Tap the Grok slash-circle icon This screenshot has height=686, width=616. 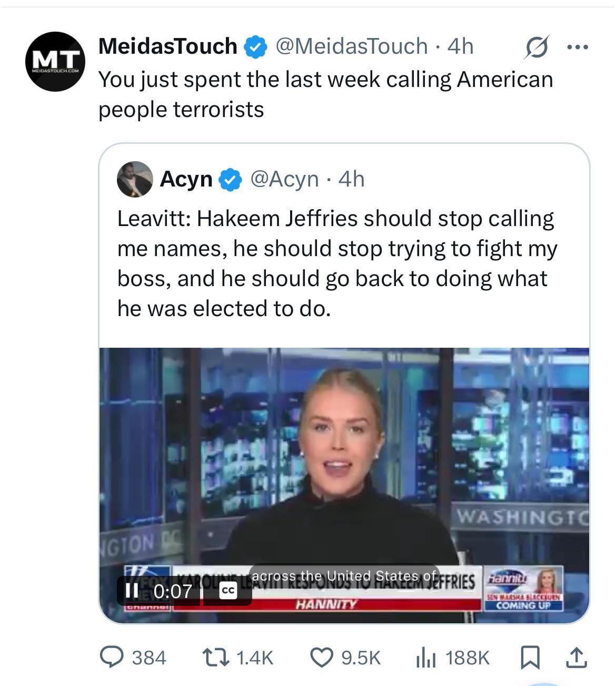(537, 47)
